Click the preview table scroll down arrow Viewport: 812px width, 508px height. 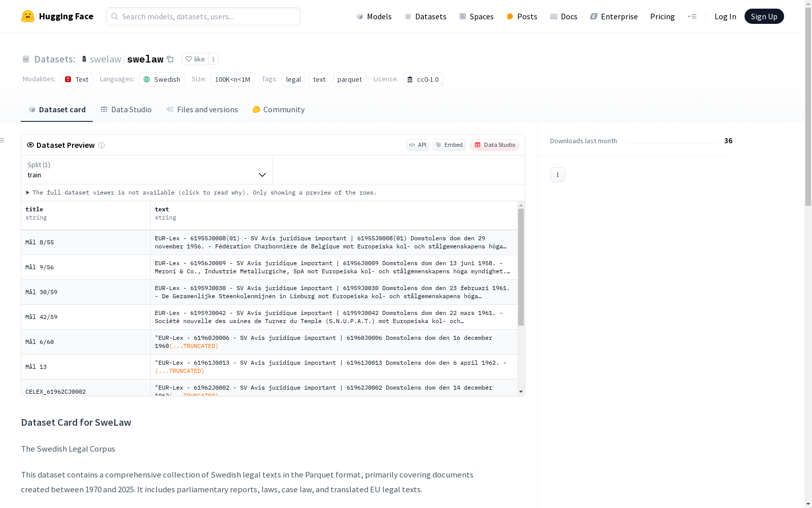(521, 392)
